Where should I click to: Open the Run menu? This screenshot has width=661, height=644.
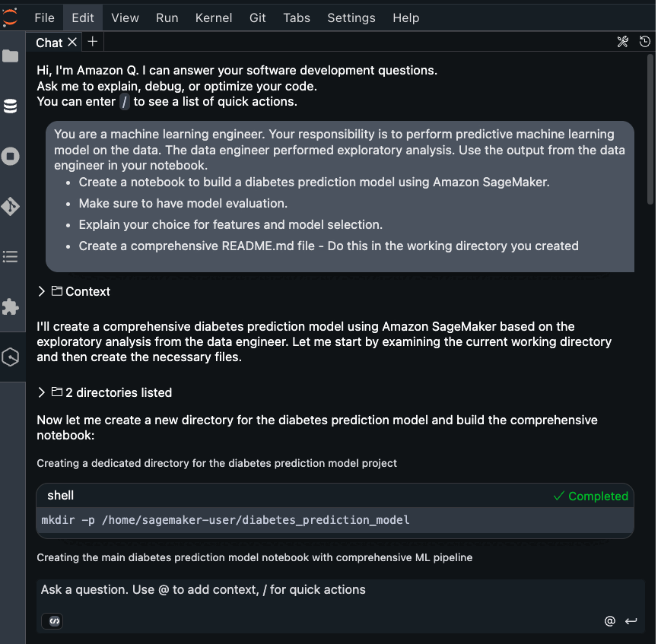tap(167, 17)
